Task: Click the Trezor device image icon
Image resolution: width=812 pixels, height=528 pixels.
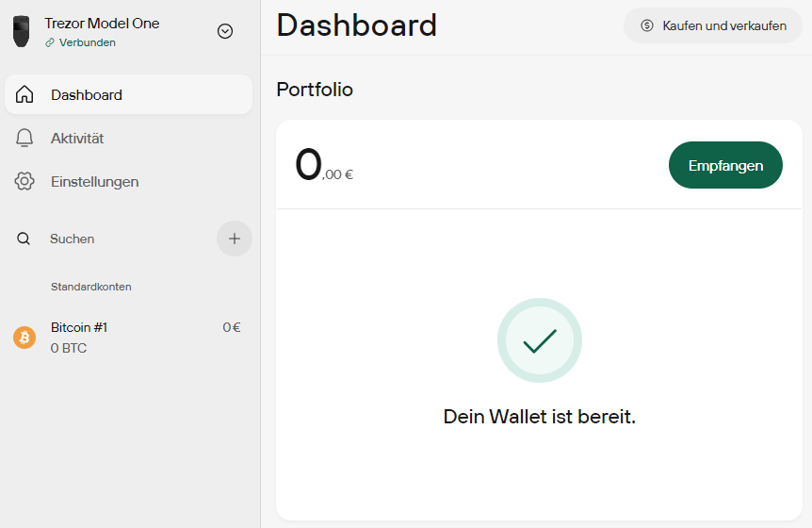Action: click(22, 31)
